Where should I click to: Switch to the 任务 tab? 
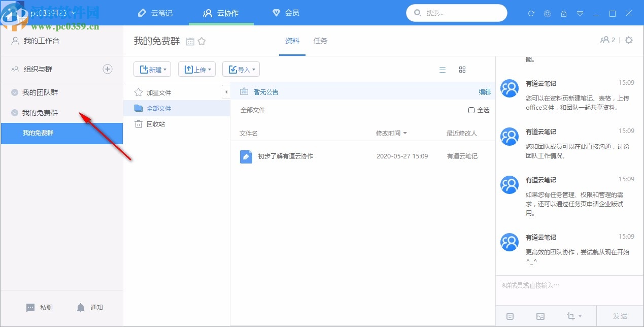(x=321, y=41)
